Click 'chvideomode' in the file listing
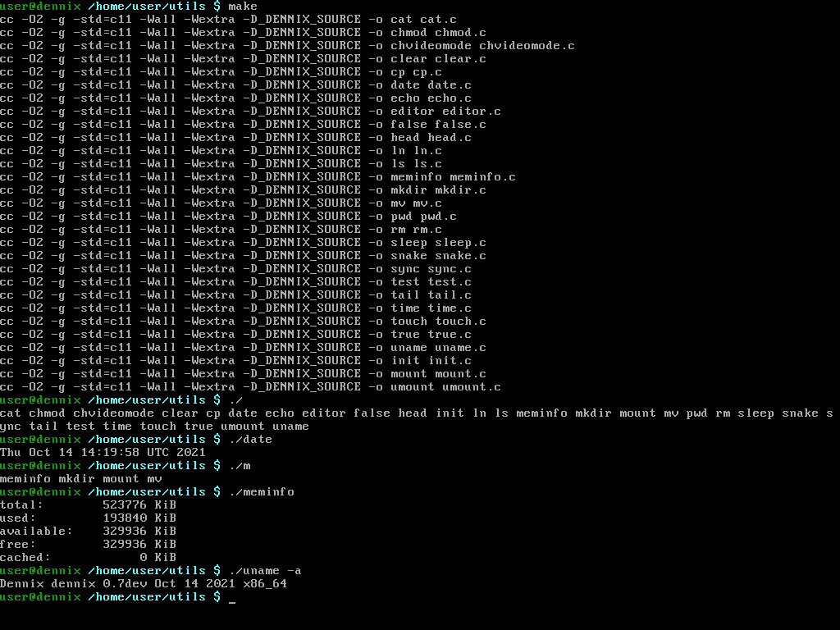The height and width of the screenshot is (630, 840). pyautogui.click(x=113, y=413)
